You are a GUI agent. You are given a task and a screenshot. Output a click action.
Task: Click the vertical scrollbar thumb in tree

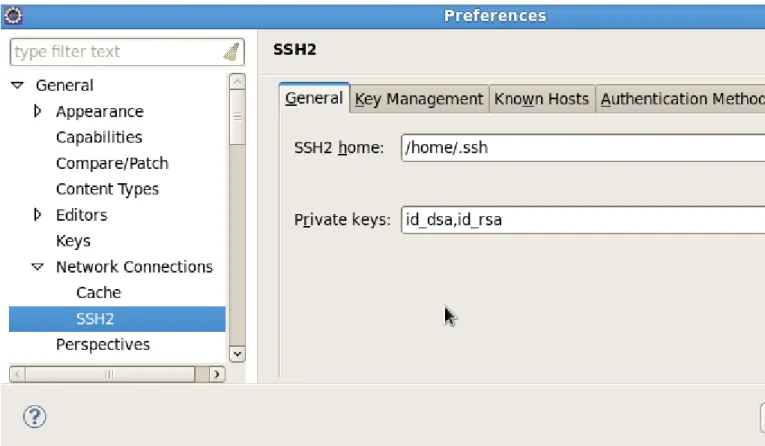click(x=237, y=117)
